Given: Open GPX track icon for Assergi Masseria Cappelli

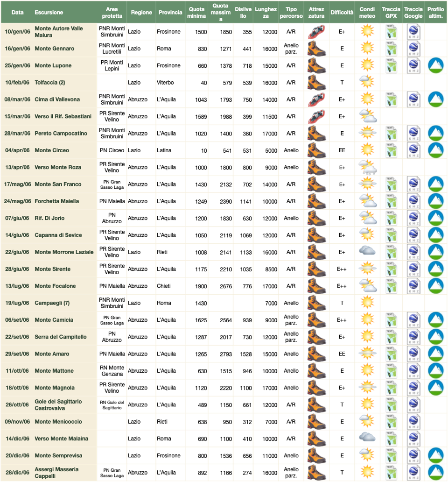Looking at the screenshot, I should click(391, 473).
